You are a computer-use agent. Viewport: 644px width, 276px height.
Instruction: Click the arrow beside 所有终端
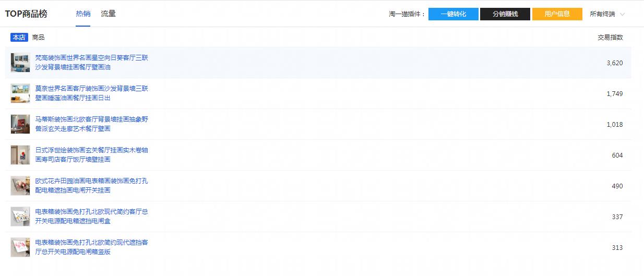[622, 15]
